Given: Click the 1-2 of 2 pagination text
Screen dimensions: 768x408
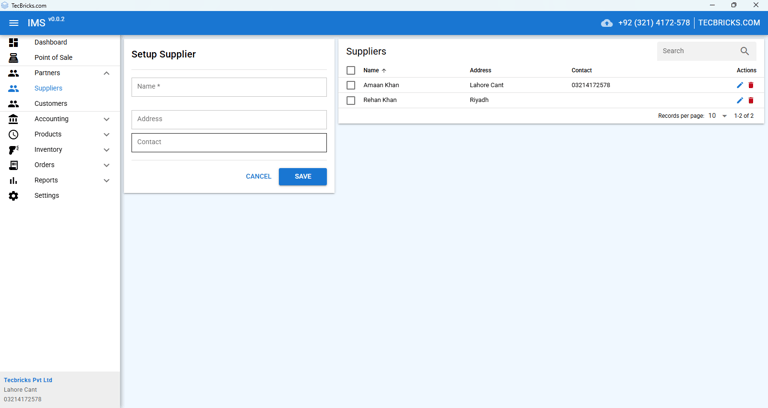Looking at the screenshot, I should [744, 116].
